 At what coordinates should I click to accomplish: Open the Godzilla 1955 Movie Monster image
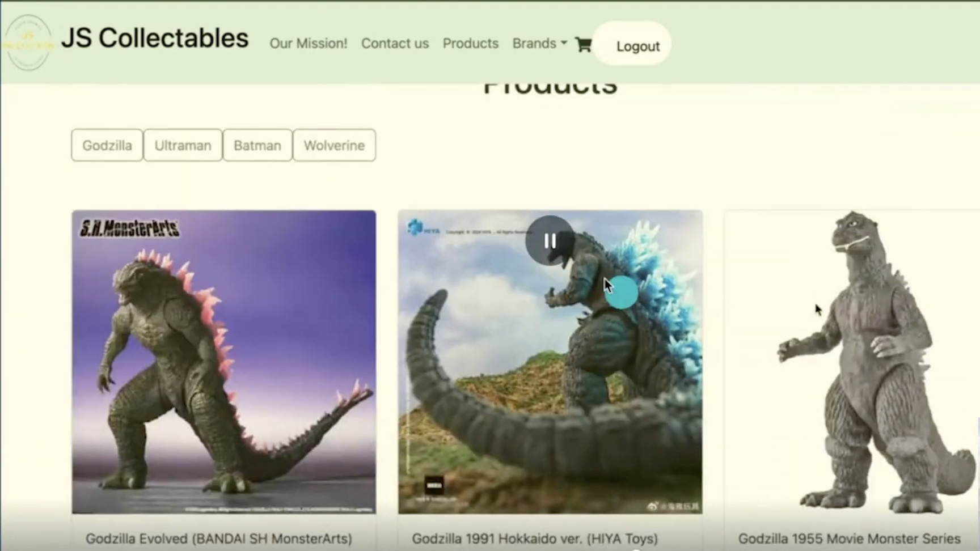(x=852, y=362)
